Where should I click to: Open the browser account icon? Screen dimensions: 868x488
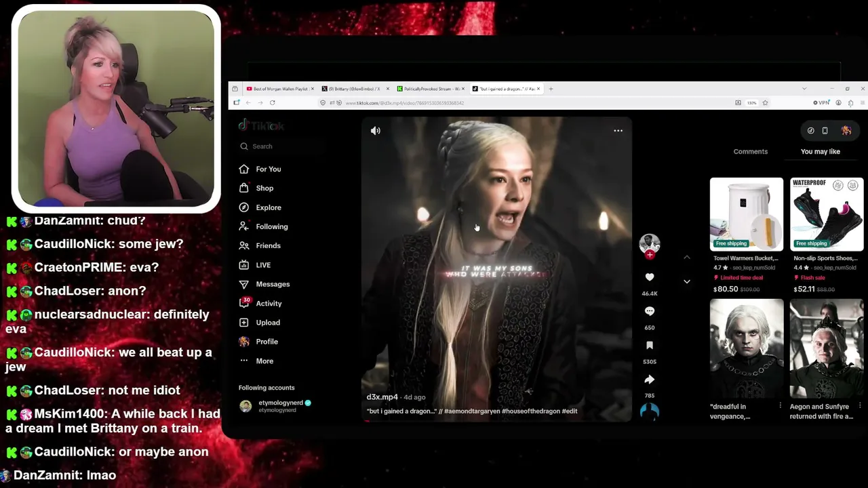(839, 103)
